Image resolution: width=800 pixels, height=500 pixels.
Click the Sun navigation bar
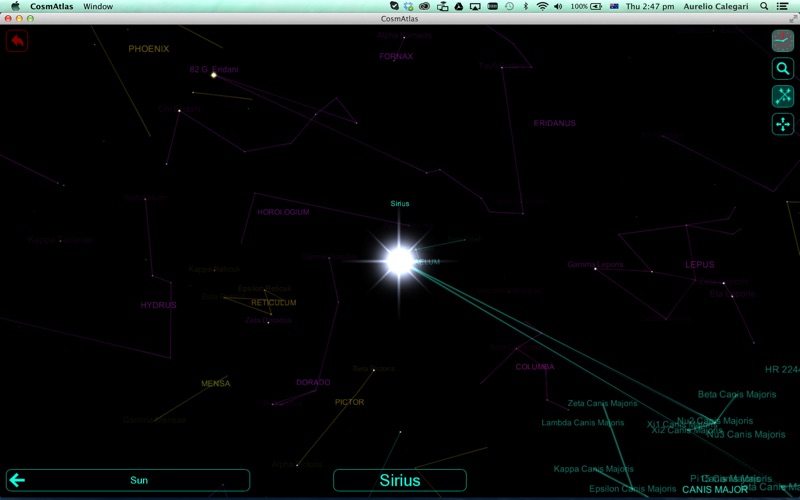coord(128,480)
